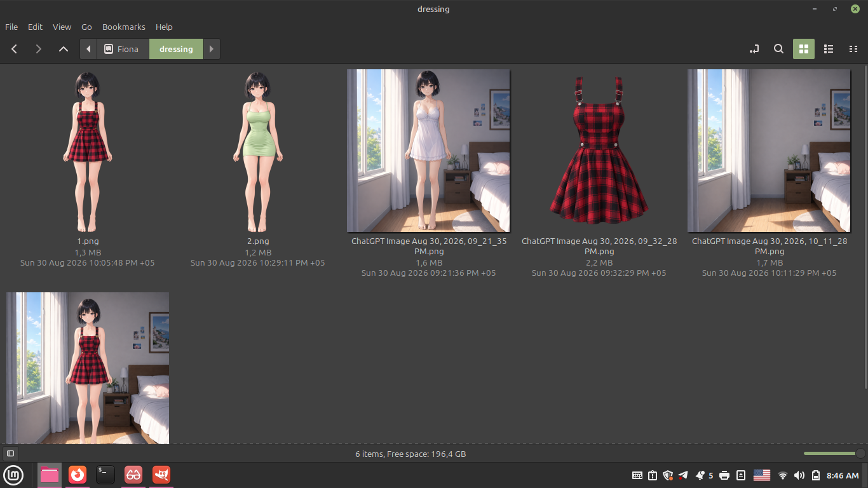Open the Wi-Fi network tray icon
This screenshot has width=868, height=488.
click(783, 475)
